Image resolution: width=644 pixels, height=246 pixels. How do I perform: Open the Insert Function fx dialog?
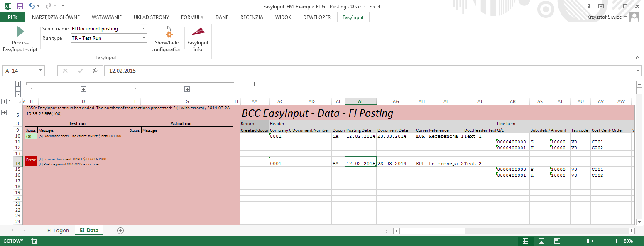point(95,71)
